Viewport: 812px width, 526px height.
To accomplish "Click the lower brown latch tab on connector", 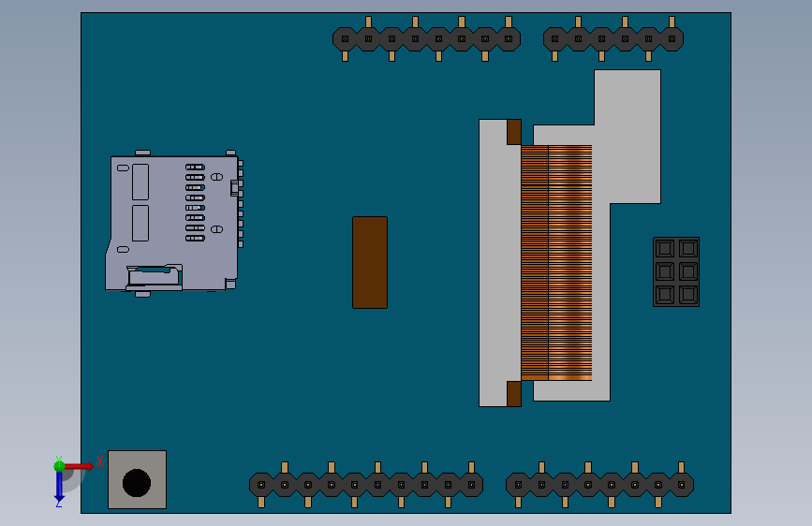I will [x=514, y=394].
